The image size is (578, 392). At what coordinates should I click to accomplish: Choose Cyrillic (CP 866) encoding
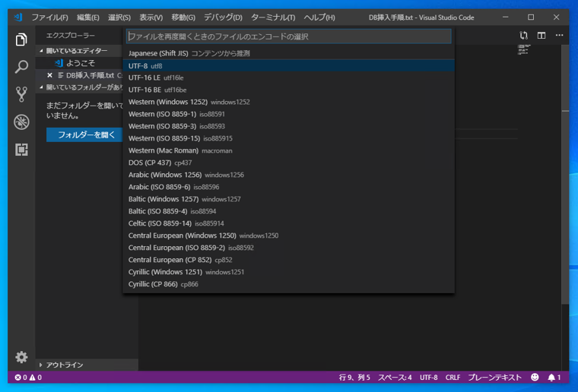289,284
